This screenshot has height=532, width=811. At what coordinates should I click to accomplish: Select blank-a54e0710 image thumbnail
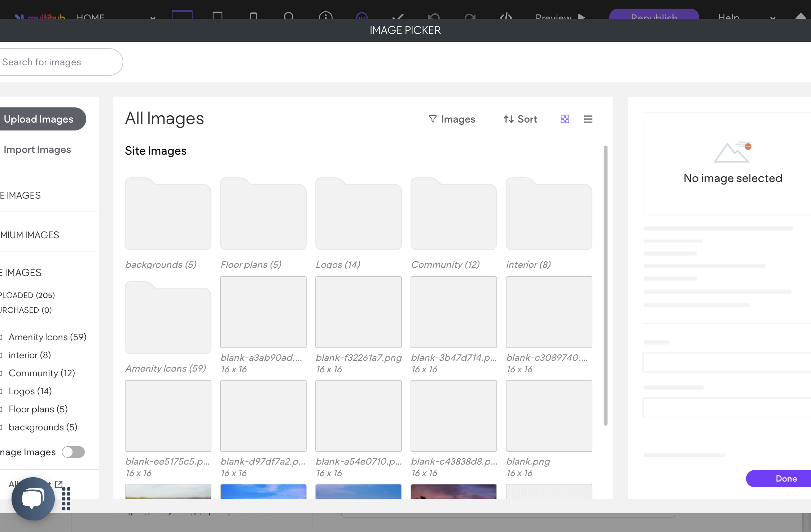tap(359, 416)
